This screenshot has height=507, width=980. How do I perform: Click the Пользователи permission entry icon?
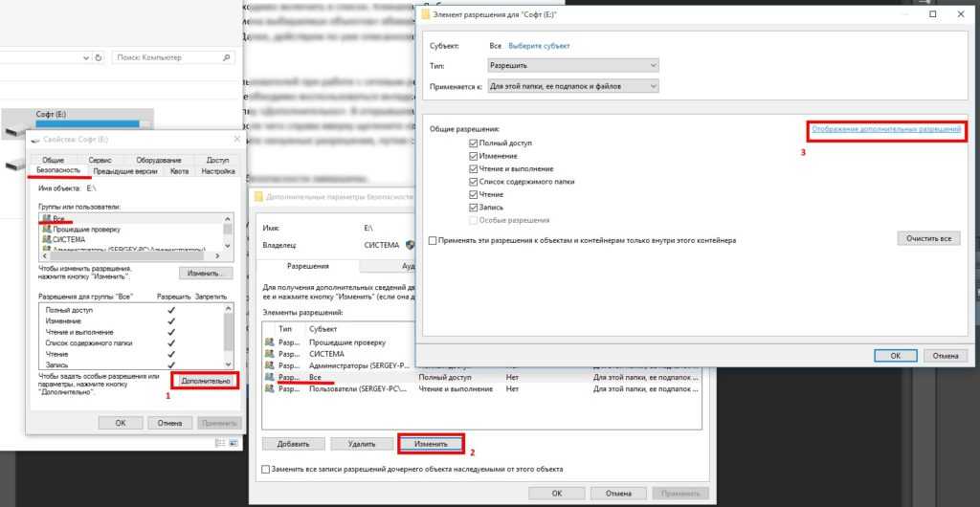269,389
